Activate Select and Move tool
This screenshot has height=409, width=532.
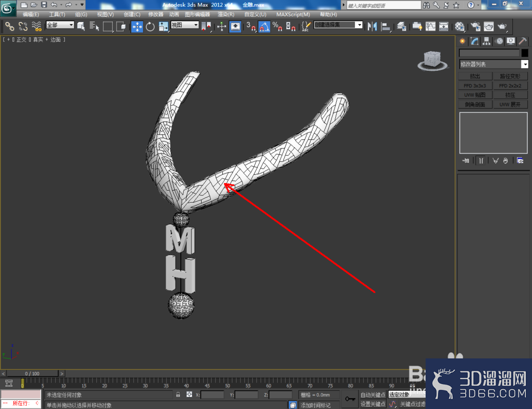click(137, 26)
